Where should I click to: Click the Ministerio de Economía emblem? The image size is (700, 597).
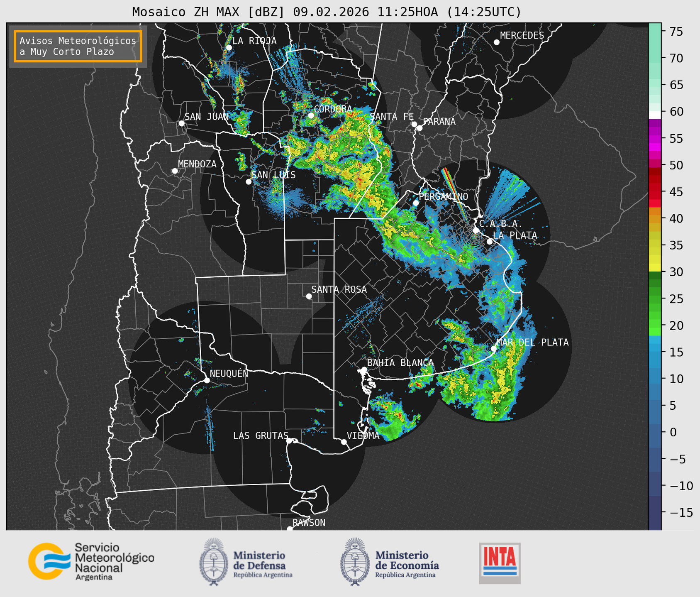[354, 562]
